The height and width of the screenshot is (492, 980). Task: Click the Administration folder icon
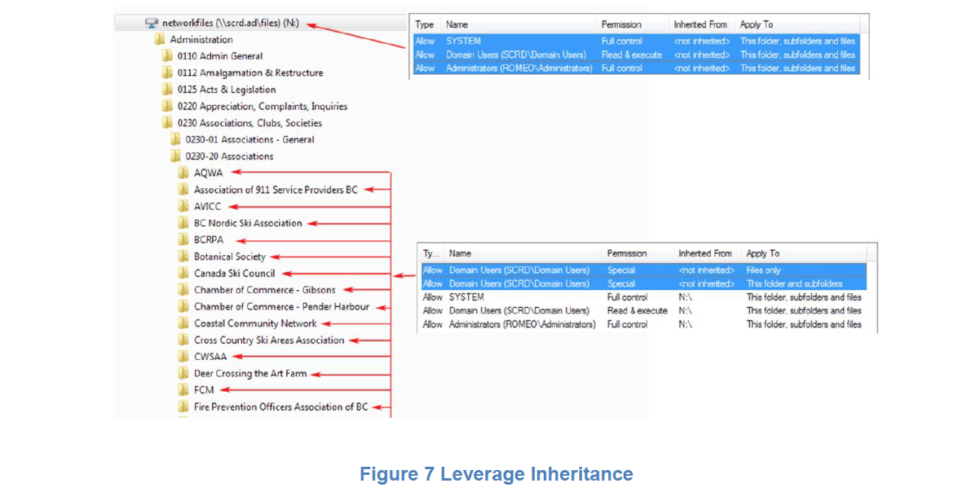159,39
